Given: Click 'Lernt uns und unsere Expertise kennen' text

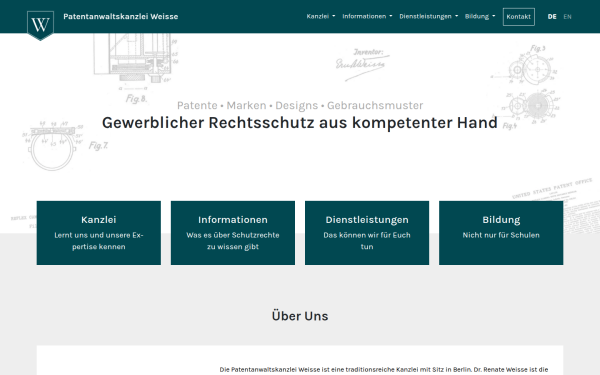Looking at the screenshot, I should pyautogui.click(x=99, y=241).
